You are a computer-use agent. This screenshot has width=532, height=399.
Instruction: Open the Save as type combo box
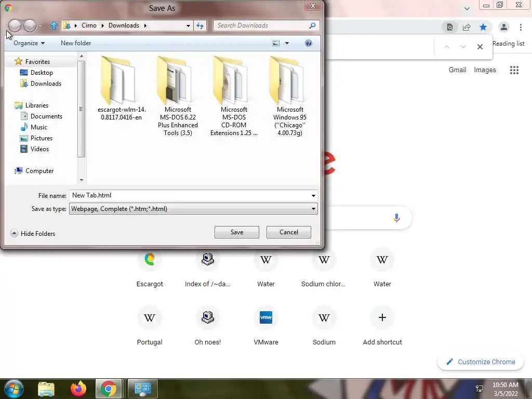[x=193, y=209]
